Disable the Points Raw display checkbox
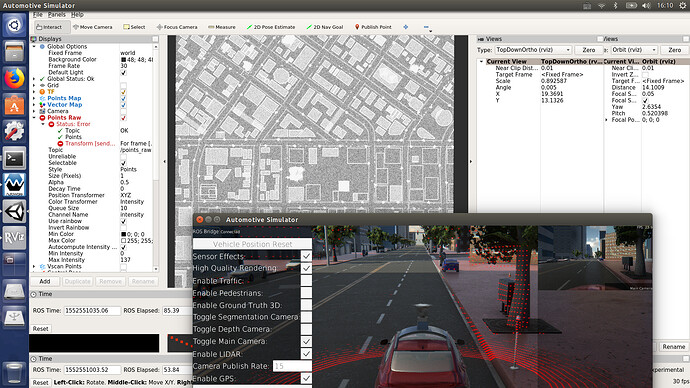The width and height of the screenshot is (690, 388). coord(123,117)
